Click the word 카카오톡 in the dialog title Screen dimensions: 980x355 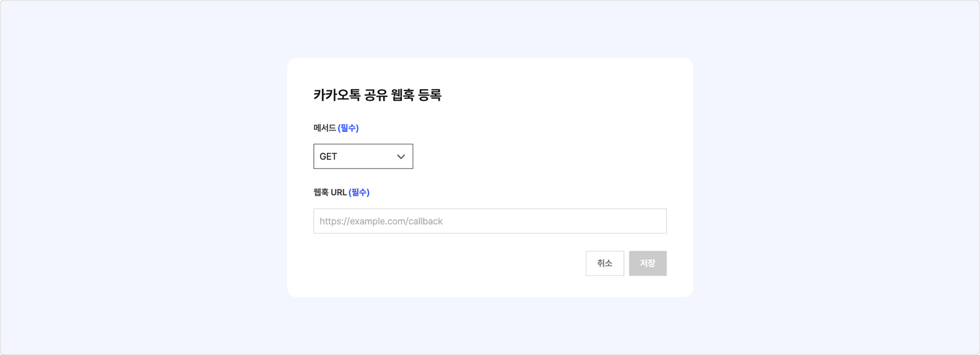point(337,95)
